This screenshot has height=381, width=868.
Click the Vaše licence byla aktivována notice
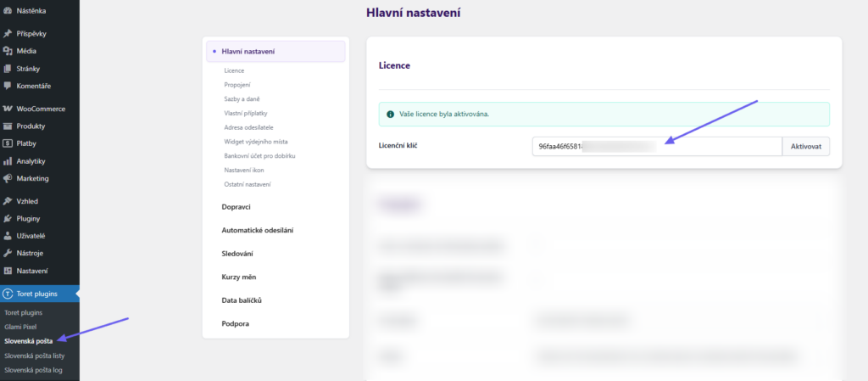[604, 114]
